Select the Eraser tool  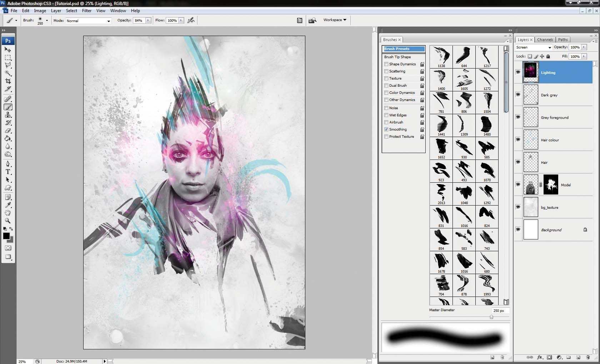pos(8,130)
